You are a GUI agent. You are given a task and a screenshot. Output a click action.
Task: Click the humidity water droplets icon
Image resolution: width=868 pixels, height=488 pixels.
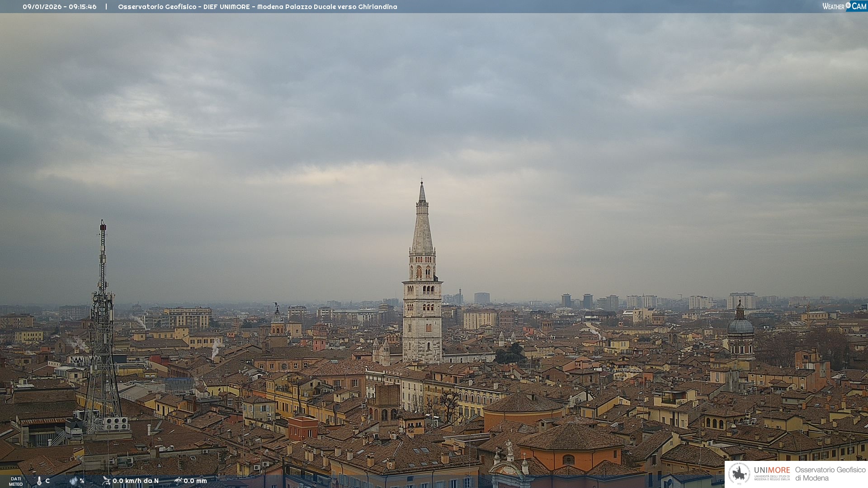[x=73, y=481]
